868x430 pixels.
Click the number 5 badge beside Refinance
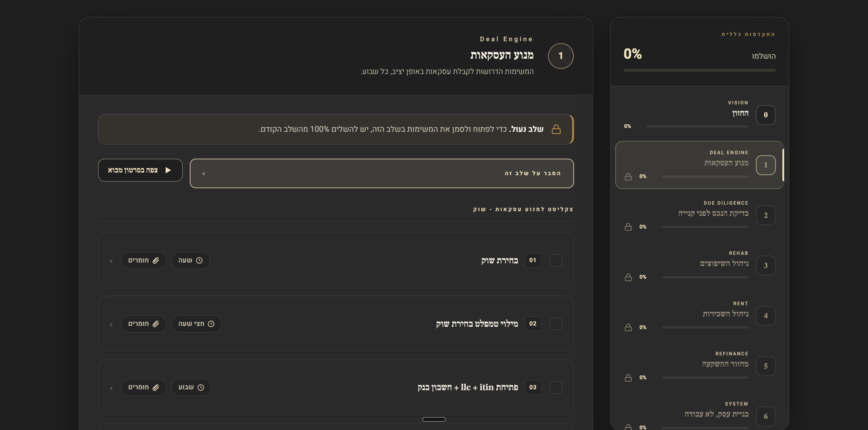pos(766,366)
